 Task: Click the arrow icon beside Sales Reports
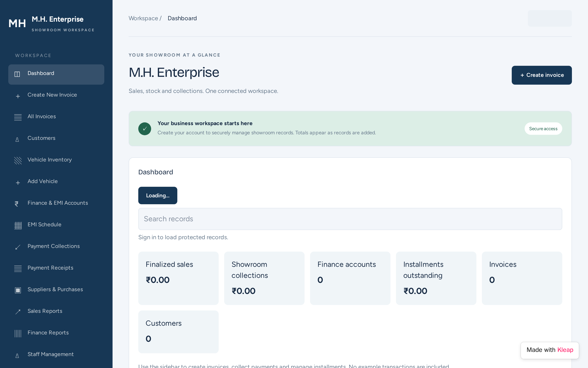point(18,312)
